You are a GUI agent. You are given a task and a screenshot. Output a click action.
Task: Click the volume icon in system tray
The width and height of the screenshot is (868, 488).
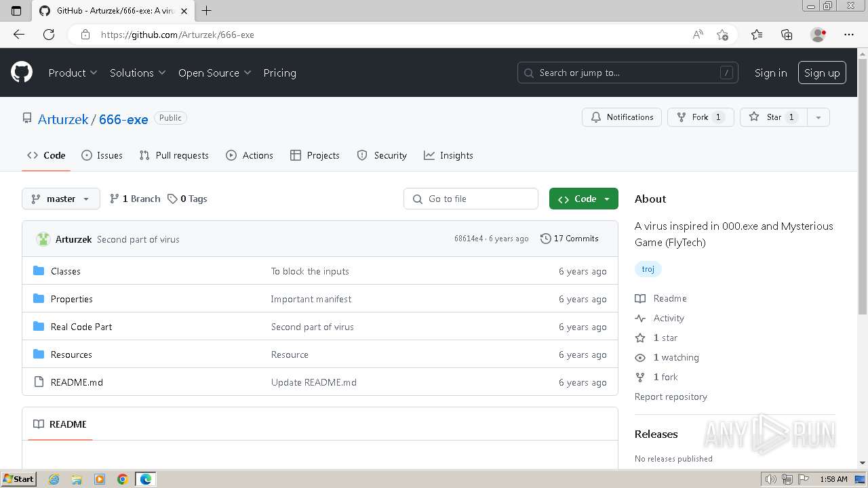tap(770, 479)
